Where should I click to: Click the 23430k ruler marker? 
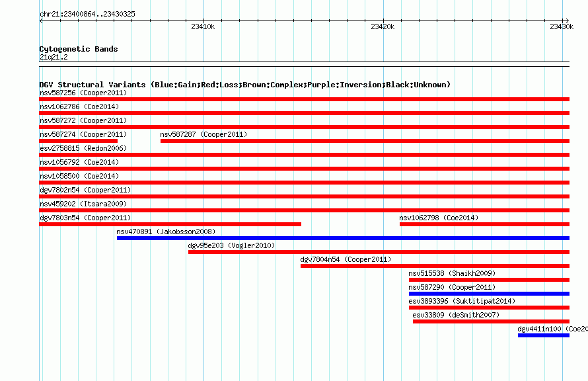[562, 26]
